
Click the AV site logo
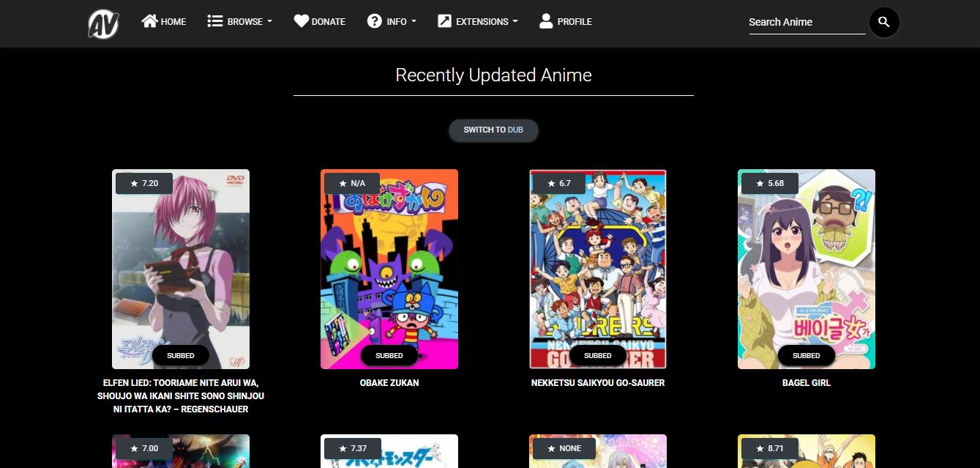click(x=103, y=24)
